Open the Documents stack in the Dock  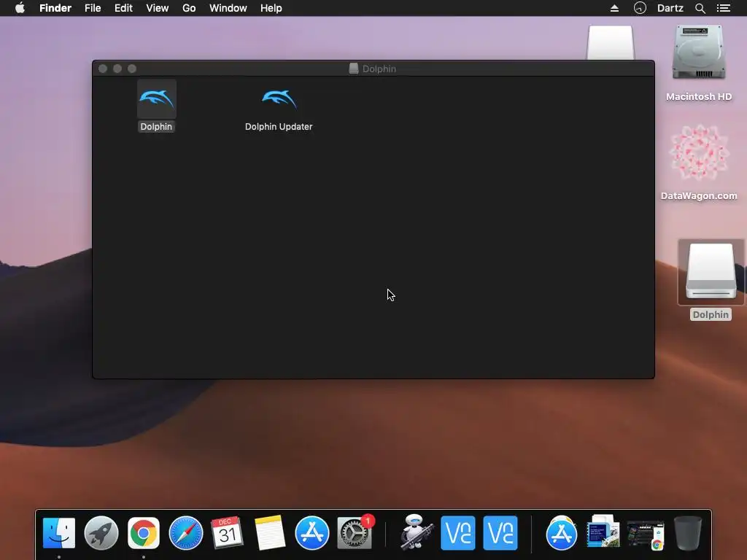point(603,532)
